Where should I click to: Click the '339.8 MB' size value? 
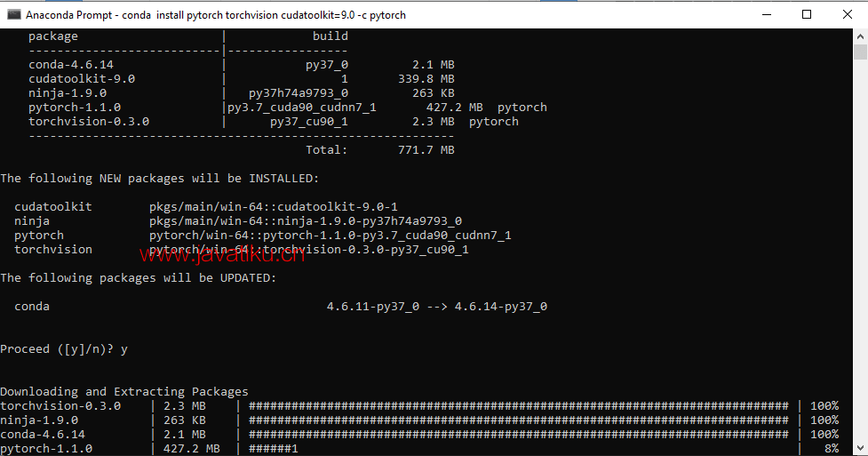point(426,79)
